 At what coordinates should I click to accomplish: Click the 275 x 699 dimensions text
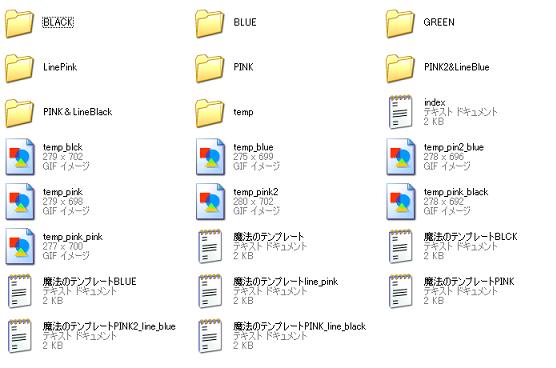pyautogui.click(x=253, y=156)
